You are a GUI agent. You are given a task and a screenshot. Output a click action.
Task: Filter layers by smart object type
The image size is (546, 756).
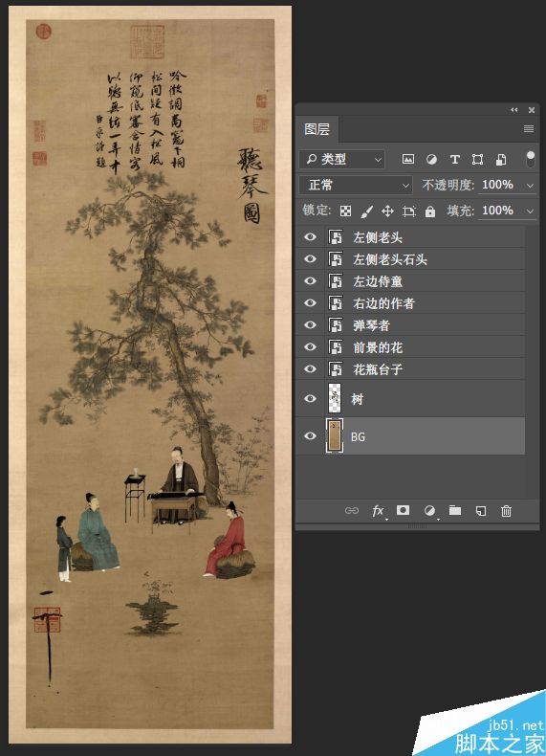pos(501,159)
